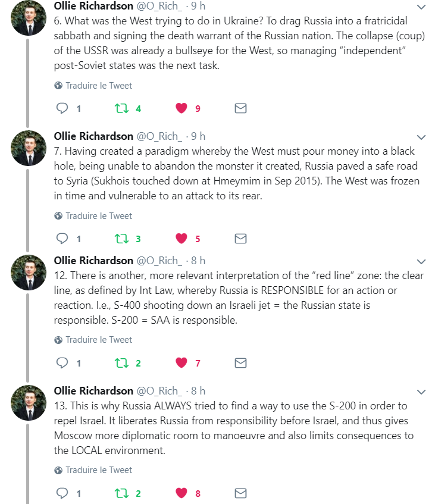Message tweet 13 using envelope icon
Image resolution: width=432 pixels, height=504 pixels.
240,493
